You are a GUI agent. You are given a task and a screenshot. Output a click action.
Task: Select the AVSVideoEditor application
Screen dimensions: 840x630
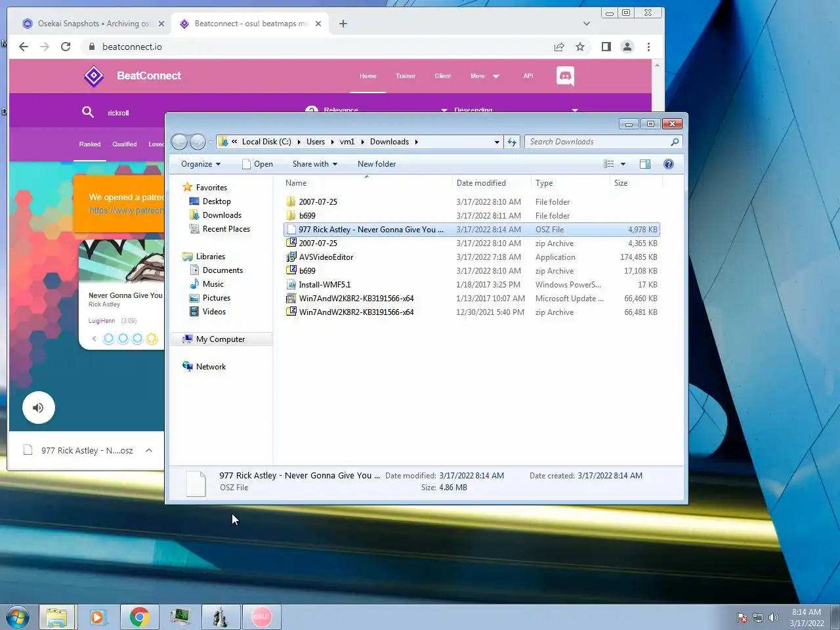pos(471,257)
